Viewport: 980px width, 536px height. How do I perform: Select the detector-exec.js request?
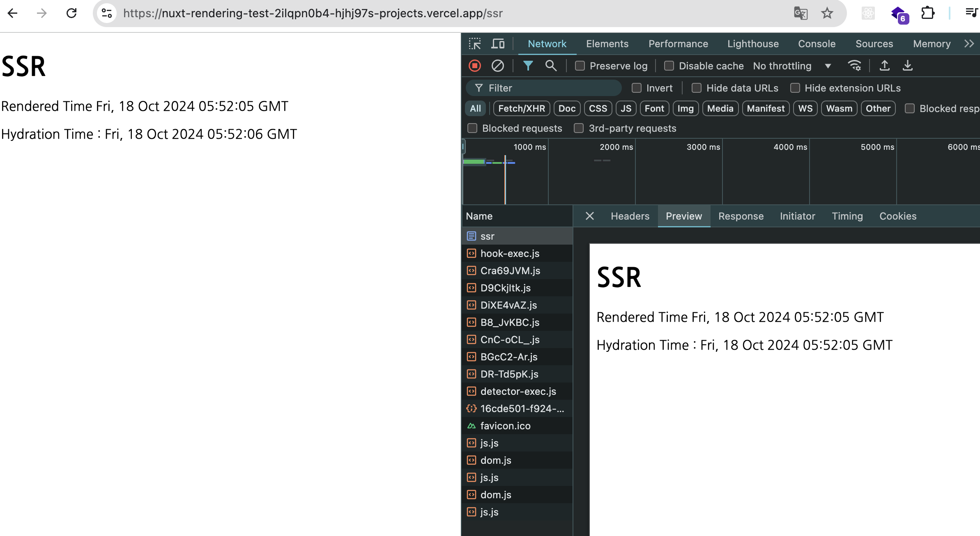pos(518,391)
